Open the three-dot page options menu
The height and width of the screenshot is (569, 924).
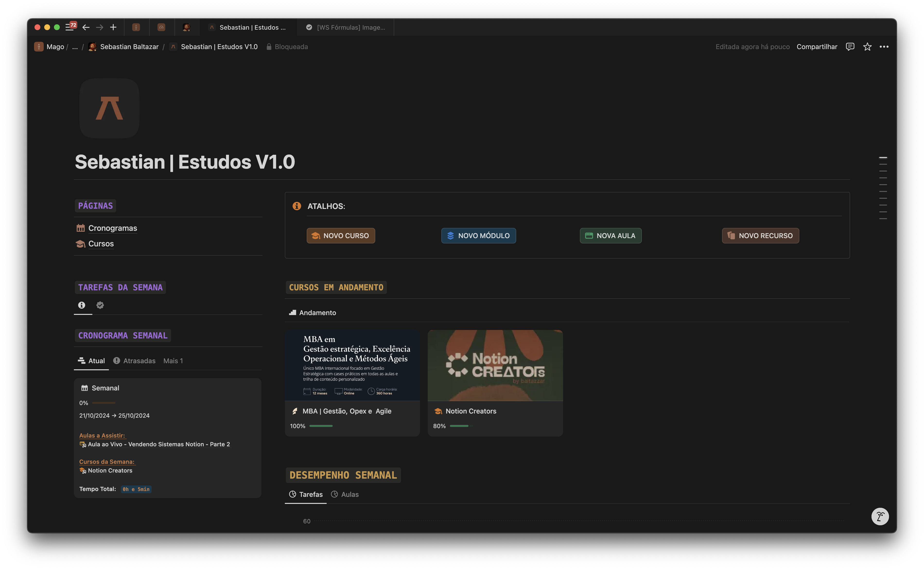pyautogui.click(x=884, y=47)
